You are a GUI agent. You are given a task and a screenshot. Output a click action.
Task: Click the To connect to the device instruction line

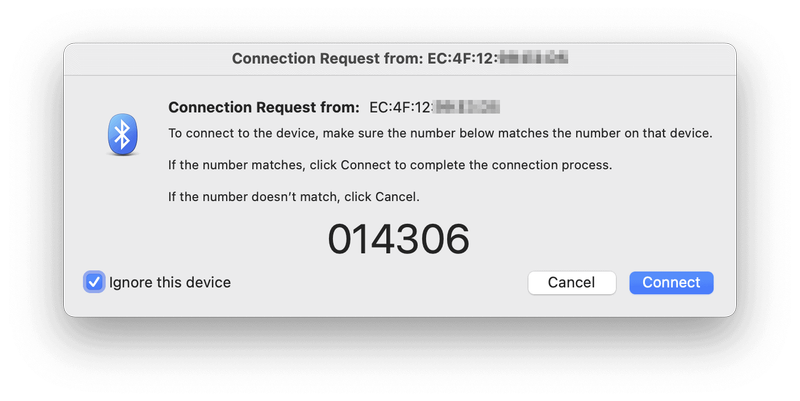[x=440, y=133]
